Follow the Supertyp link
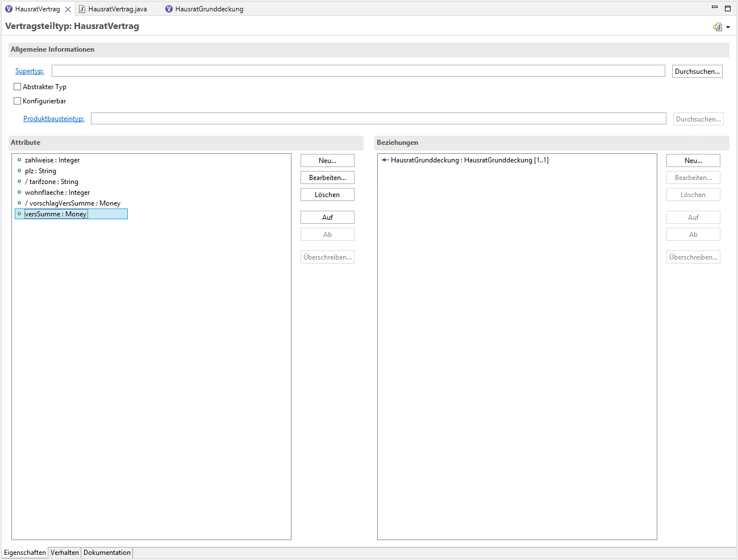 [x=30, y=71]
